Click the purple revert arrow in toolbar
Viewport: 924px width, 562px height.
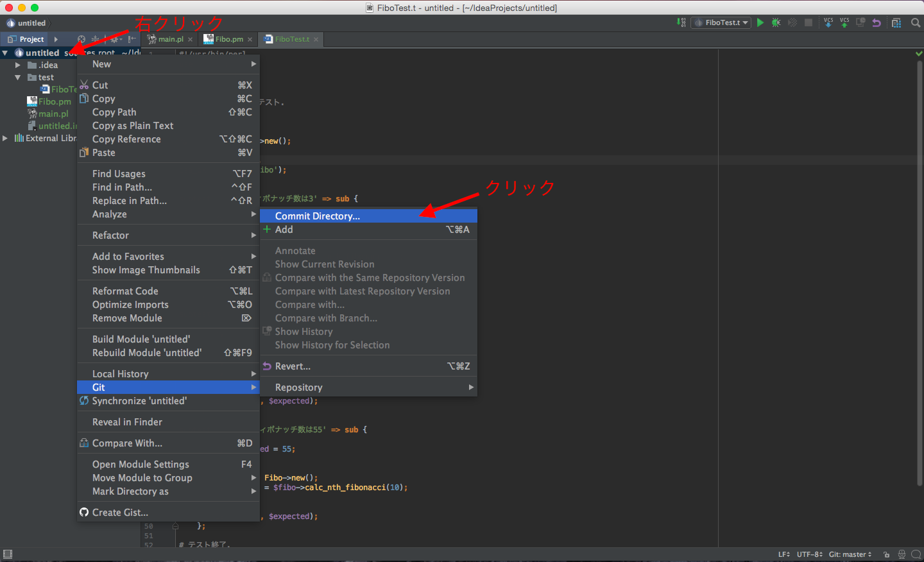[877, 22]
